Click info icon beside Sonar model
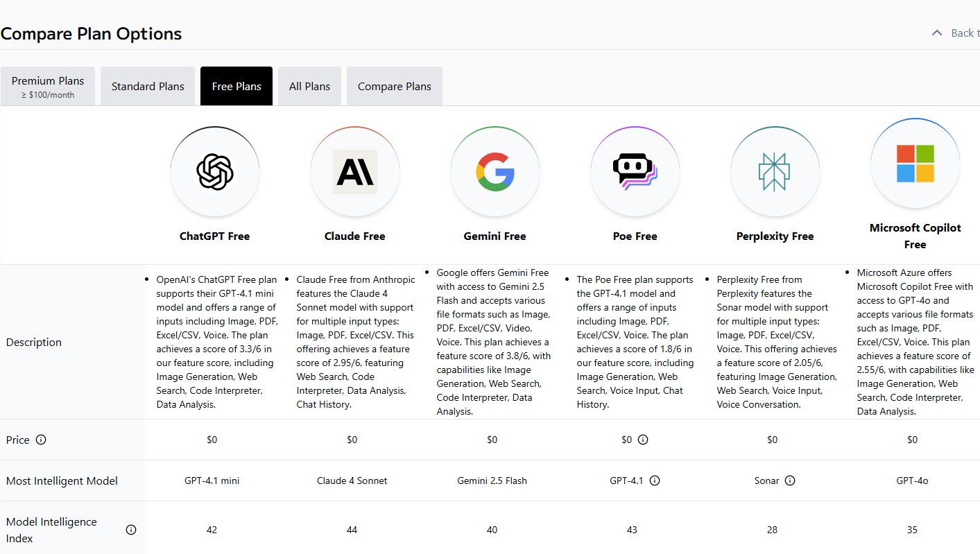Image resolution: width=980 pixels, height=554 pixels. click(x=790, y=481)
